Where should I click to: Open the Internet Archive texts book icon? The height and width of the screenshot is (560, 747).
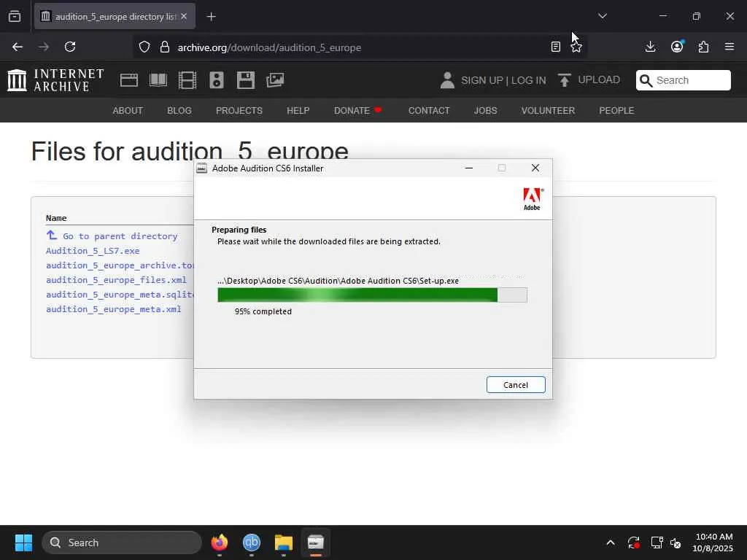pyautogui.click(x=158, y=80)
